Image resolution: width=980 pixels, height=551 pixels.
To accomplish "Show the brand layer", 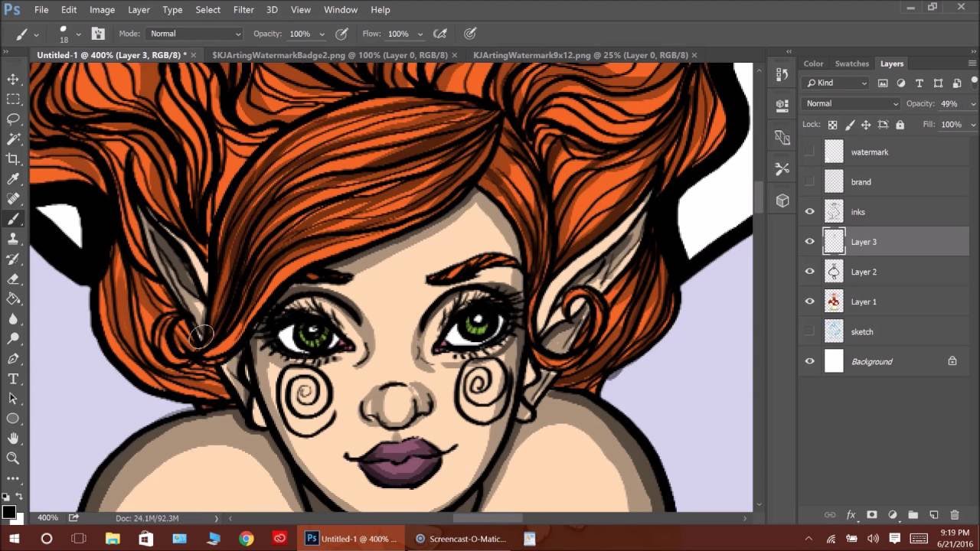I will [809, 181].
